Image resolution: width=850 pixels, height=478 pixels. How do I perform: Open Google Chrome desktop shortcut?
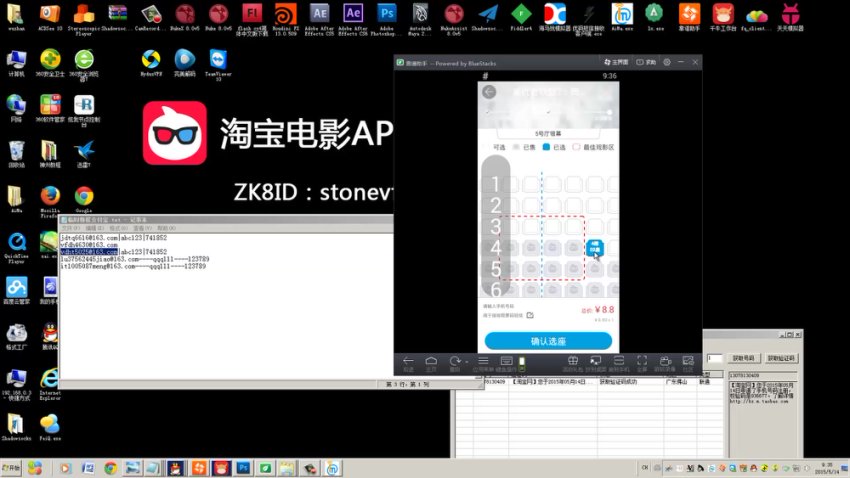coord(84,197)
